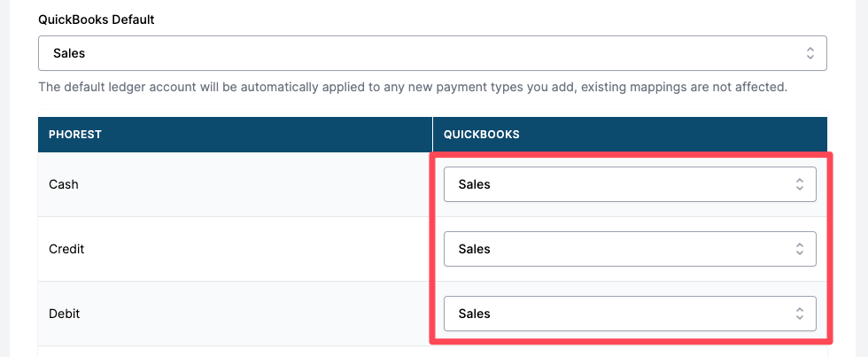Click the Sales value in the Debit dropdown
The width and height of the screenshot is (868, 357).
click(x=474, y=314)
